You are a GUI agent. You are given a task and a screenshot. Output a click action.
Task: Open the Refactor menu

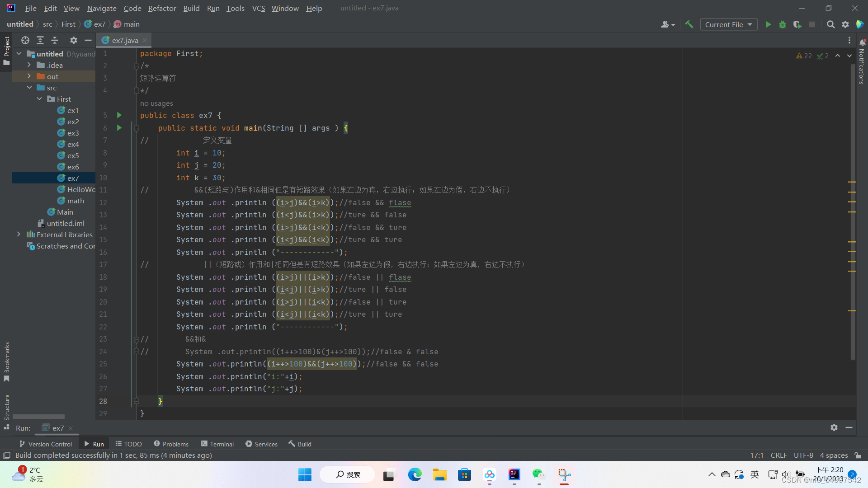[162, 8]
